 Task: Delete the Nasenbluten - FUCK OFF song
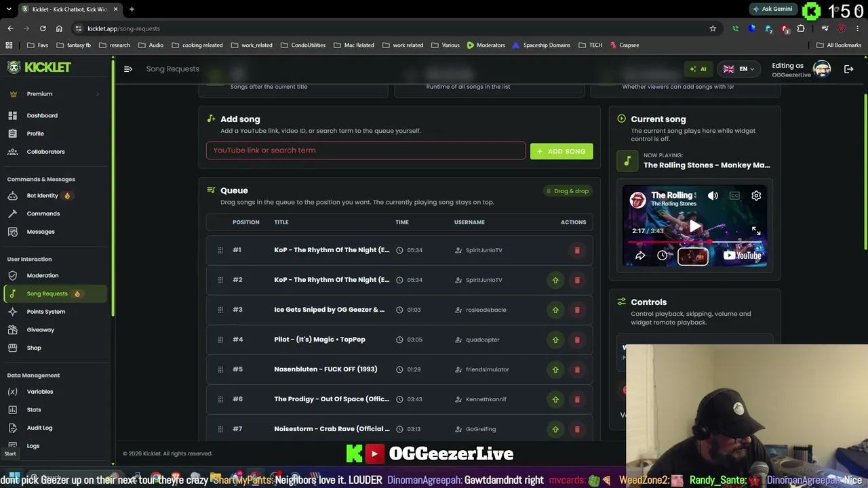(x=577, y=369)
